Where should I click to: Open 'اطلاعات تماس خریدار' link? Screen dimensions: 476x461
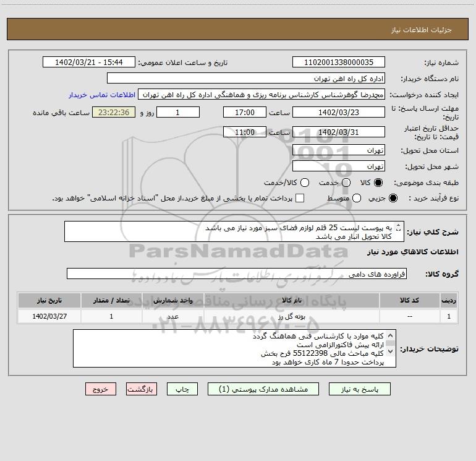pos(102,95)
